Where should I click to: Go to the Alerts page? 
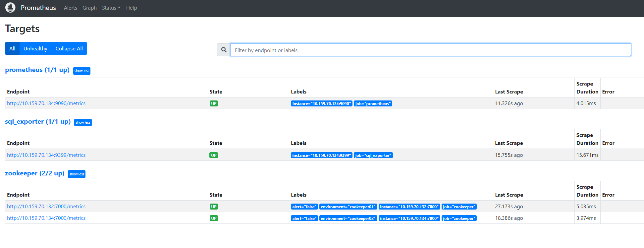(x=70, y=8)
